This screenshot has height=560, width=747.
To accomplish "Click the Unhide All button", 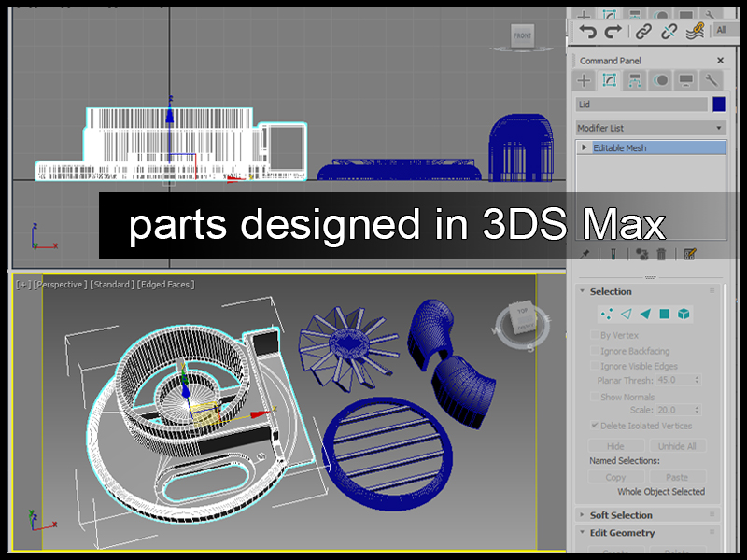I will tap(677, 446).
